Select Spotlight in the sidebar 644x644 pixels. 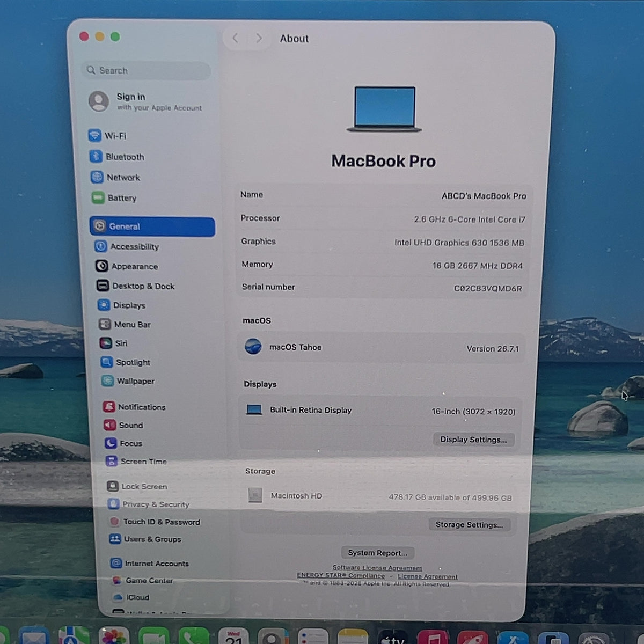125,362
